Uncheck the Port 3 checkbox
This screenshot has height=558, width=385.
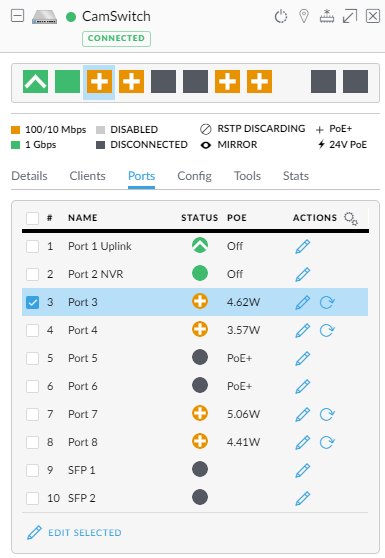click(x=32, y=302)
